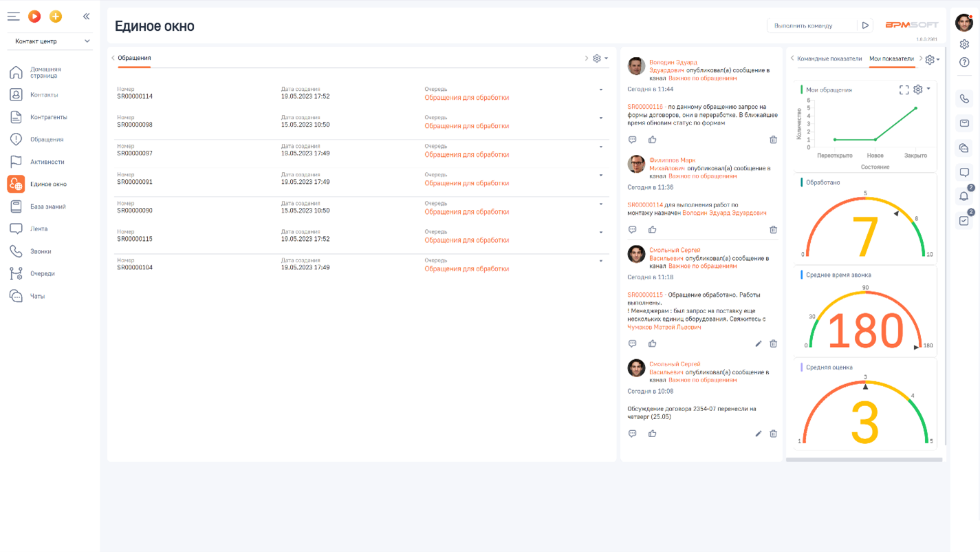Screen dimensions: 980x552
Task: Click the orange plus quick-add button
Action: [56, 17]
